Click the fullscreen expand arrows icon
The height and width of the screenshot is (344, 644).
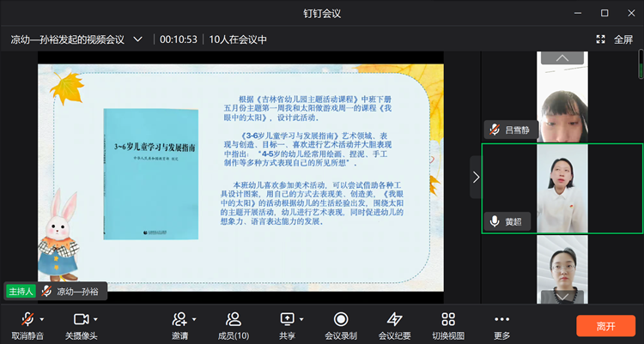600,39
